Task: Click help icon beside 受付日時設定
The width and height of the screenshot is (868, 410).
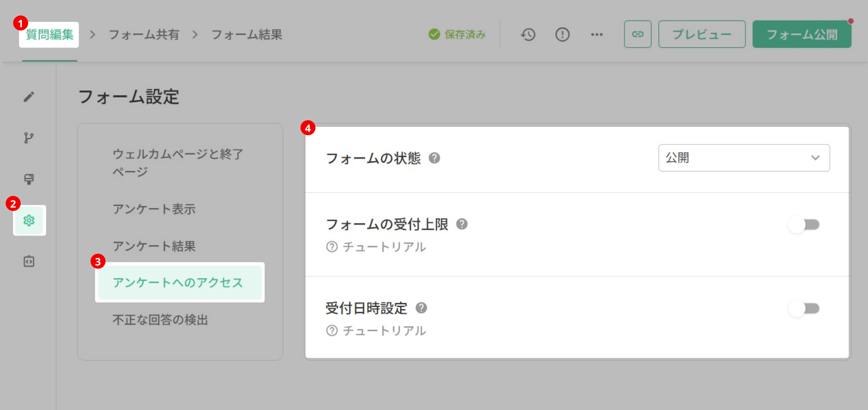Action: (x=421, y=308)
